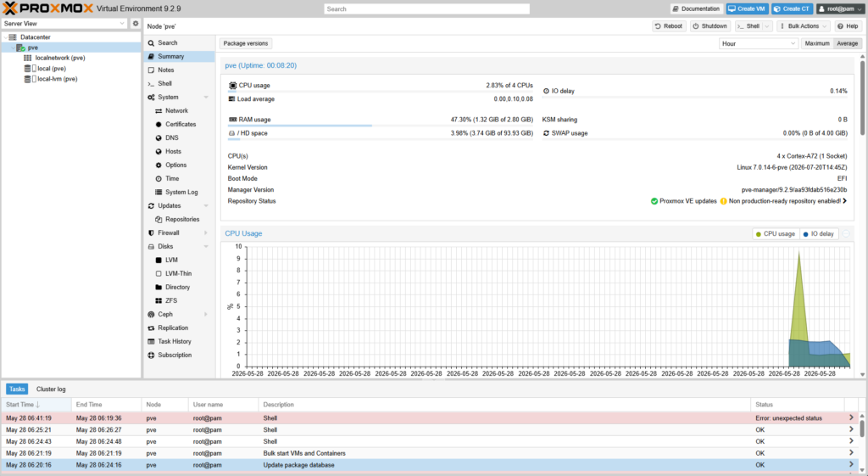The width and height of the screenshot is (868, 476).
Task: Click the Help button
Action: coord(848,26)
